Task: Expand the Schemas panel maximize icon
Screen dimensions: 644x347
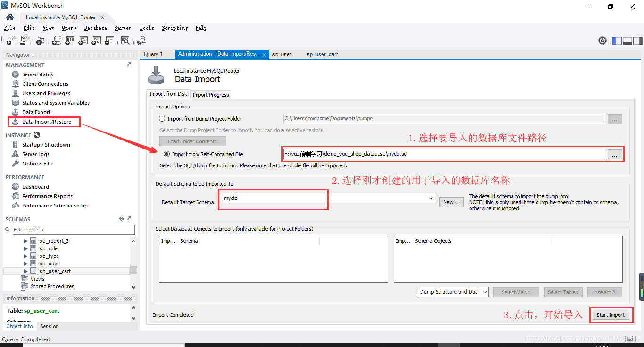Action: coord(129,219)
